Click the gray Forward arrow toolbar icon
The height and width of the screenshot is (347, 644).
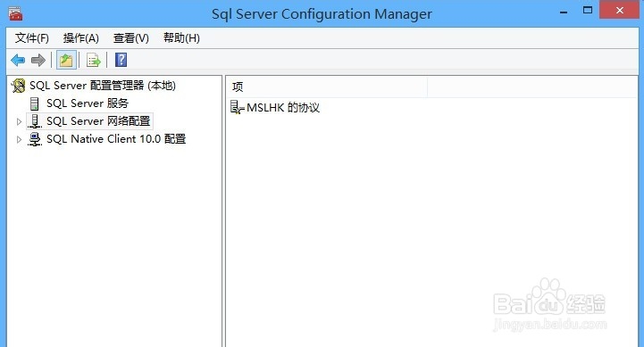click(38, 61)
